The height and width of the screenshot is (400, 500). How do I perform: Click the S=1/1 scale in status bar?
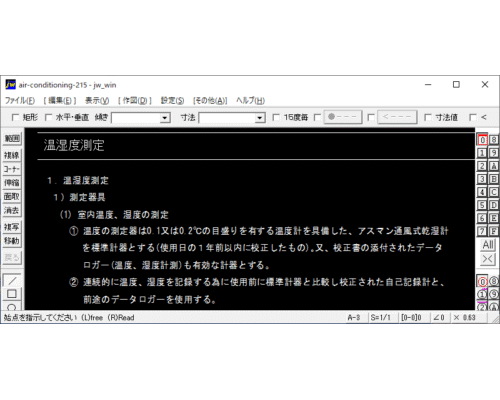380,318
